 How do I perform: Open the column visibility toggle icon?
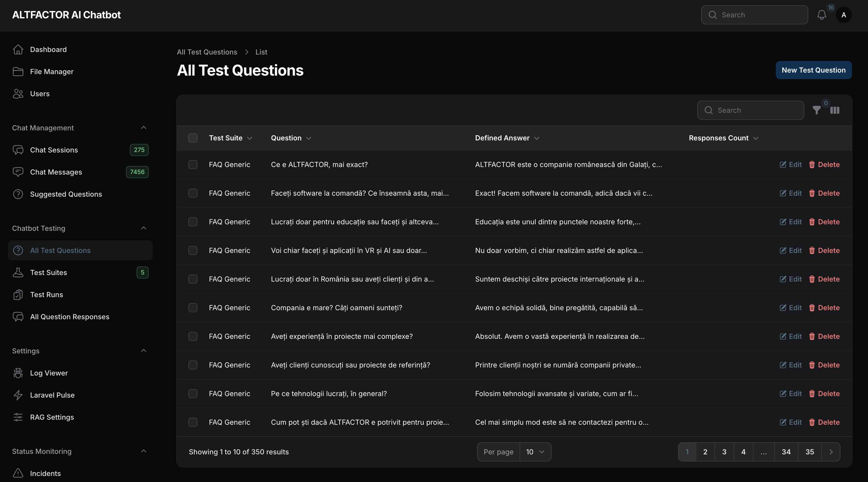pyautogui.click(x=835, y=110)
